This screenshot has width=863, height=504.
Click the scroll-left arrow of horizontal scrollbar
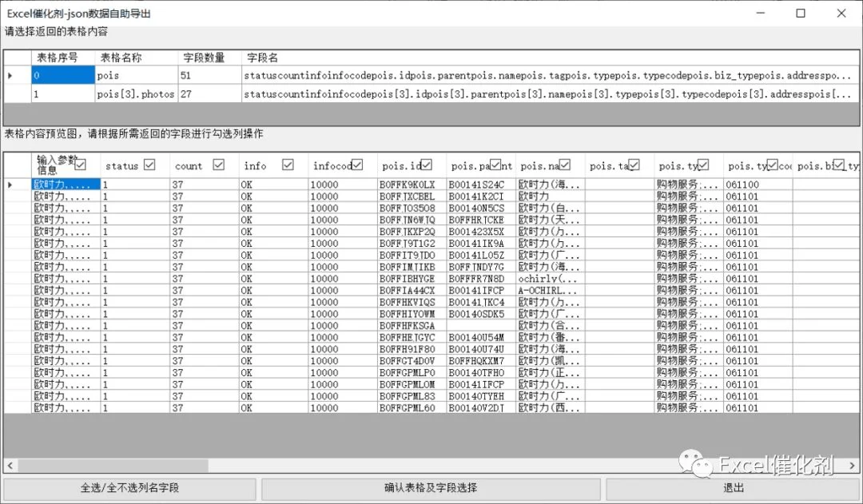10,466
